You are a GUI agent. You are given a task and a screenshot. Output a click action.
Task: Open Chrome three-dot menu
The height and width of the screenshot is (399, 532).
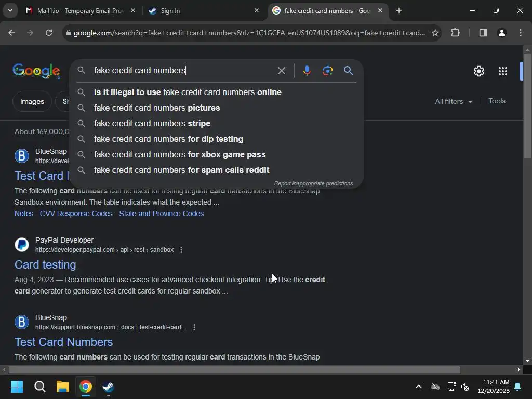(521, 33)
